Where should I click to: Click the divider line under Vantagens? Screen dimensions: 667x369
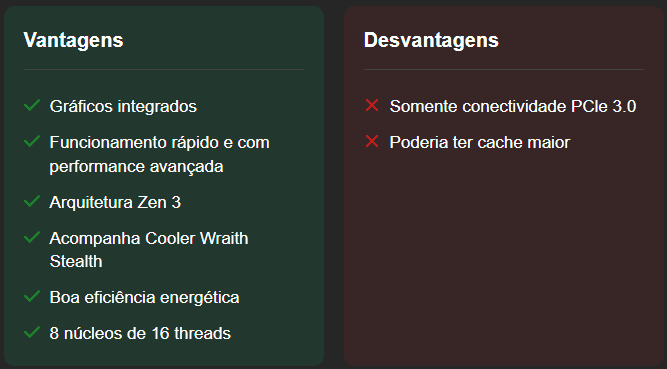pos(164,69)
